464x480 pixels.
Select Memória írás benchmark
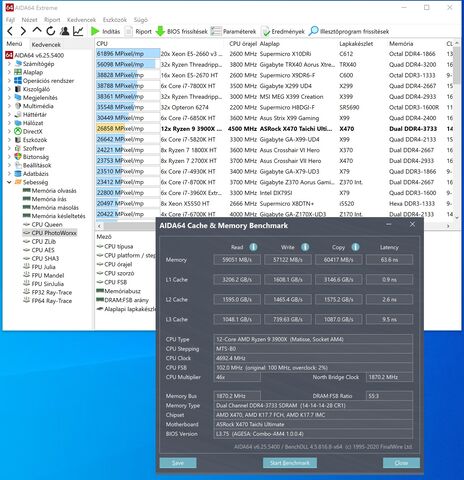pos(45,199)
